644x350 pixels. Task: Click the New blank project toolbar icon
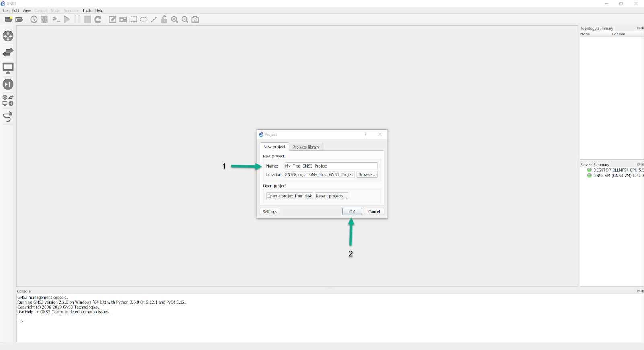pos(8,19)
